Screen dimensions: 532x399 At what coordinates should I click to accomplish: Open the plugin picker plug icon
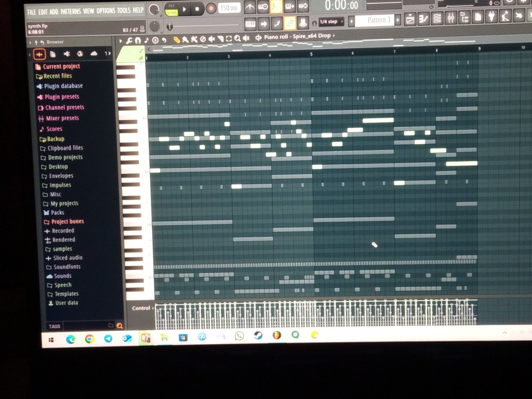point(492,16)
